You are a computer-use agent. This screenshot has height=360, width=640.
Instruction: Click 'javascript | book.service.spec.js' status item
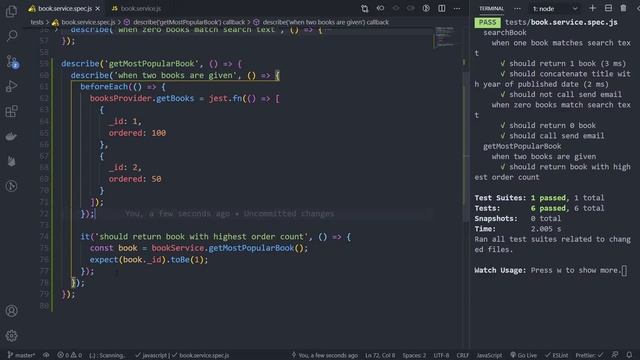tap(182, 355)
